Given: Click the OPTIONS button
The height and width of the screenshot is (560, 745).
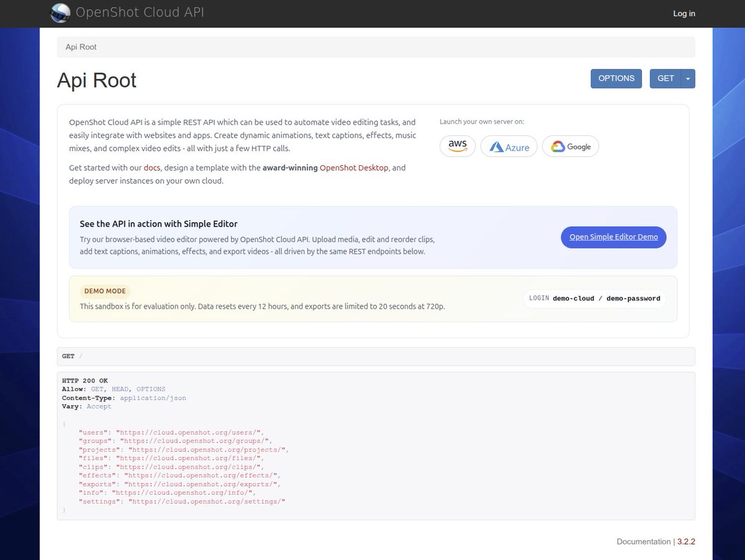Looking at the screenshot, I should coord(616,78).
